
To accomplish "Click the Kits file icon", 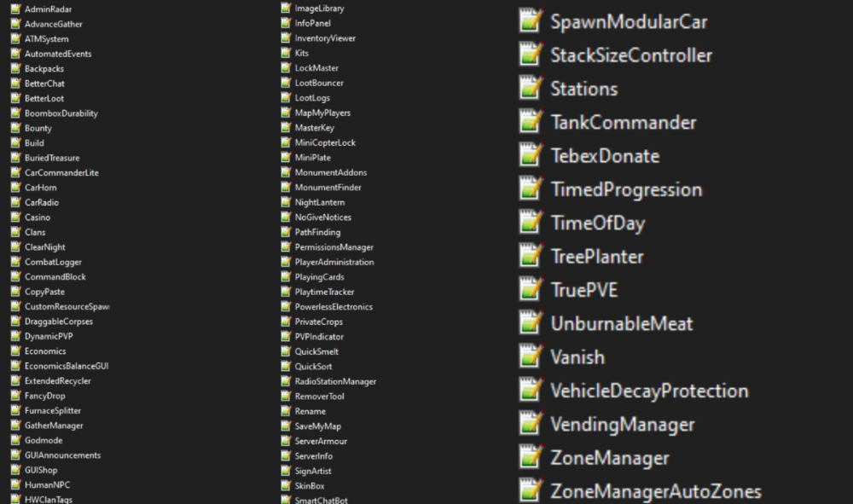I will point(285,53).
